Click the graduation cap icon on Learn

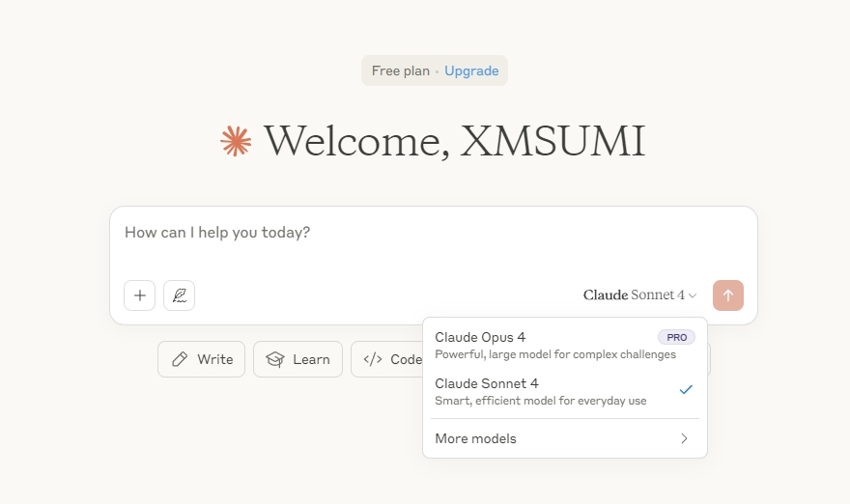point(275,359)
